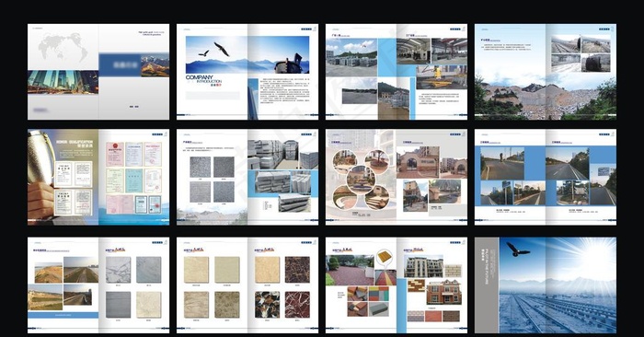Click the eagle on the back cover
Image resolution: width=644 pixels, height=337 pixels.
click(517, 250)
